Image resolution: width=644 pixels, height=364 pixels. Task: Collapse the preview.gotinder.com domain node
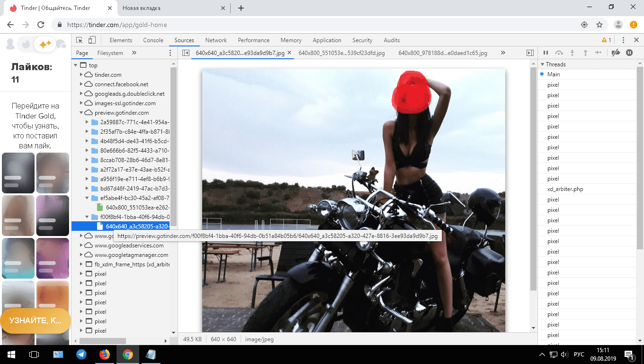[82, 113]
